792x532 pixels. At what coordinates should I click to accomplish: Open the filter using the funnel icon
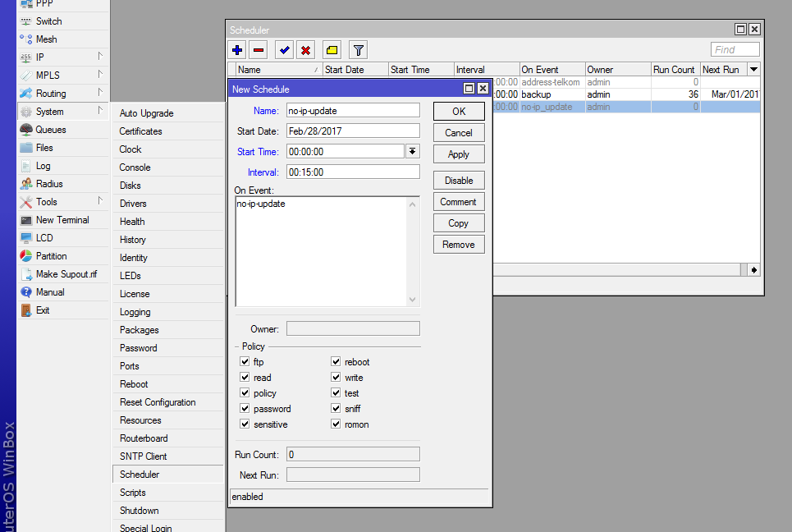[357, 49]
